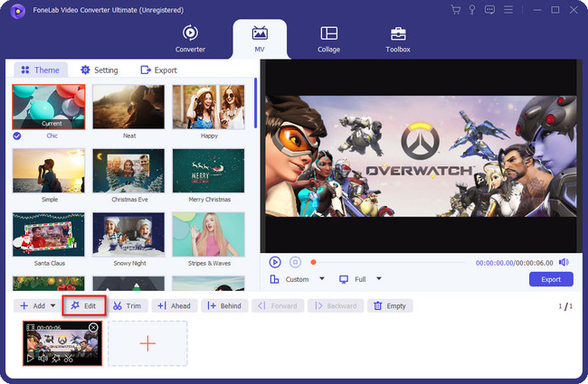Select the Chic theme thumbnail
This screenshot has width=588, height=384.
[x=49, y=108]
